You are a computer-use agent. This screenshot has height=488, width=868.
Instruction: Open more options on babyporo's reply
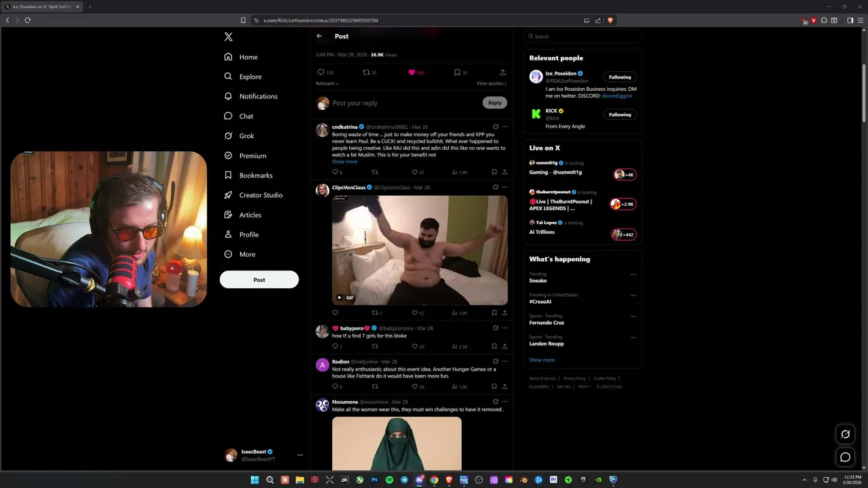pos(505,328)
